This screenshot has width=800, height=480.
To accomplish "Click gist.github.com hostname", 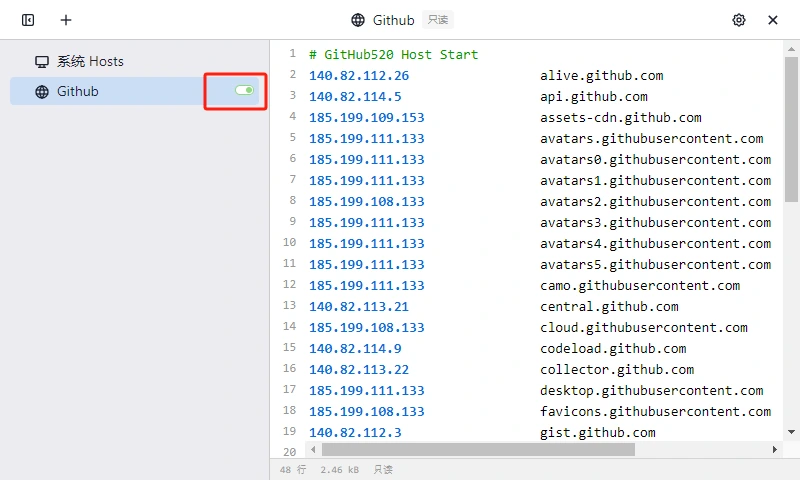I will point(597,433).
